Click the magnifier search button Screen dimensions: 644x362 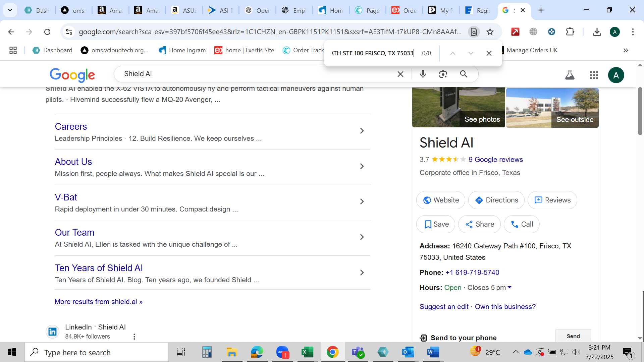464,74
